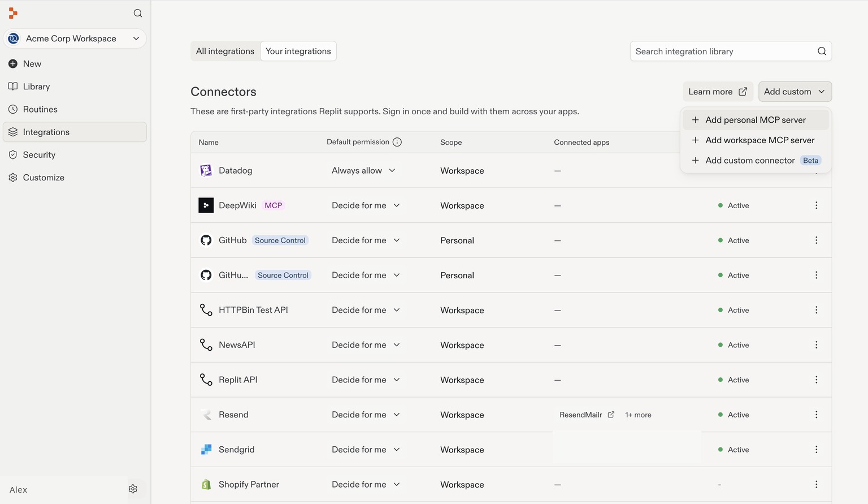The image size is (868, 504).
Task: Open more options for Shopify Partner row
Action: click(x=817, y=485)
